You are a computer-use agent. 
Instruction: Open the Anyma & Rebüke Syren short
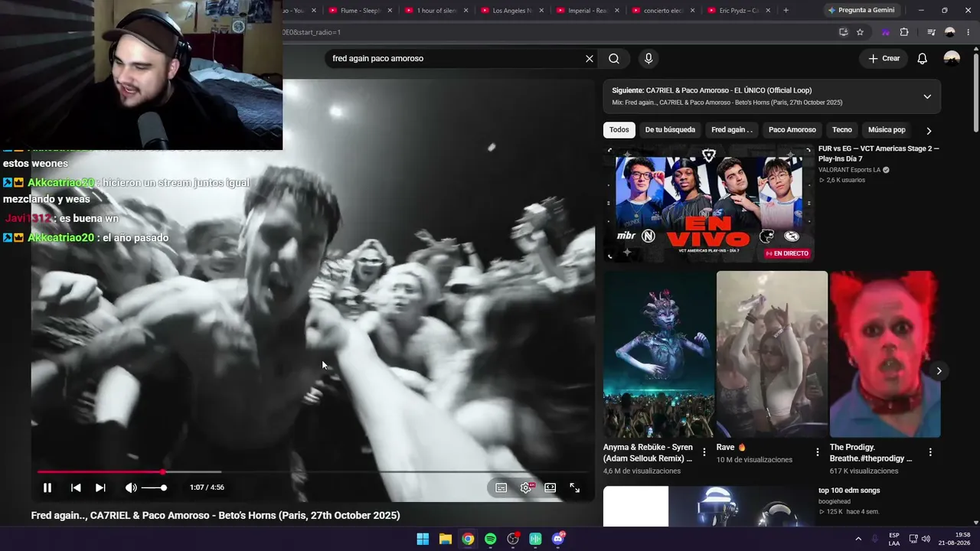click(658, 354)
